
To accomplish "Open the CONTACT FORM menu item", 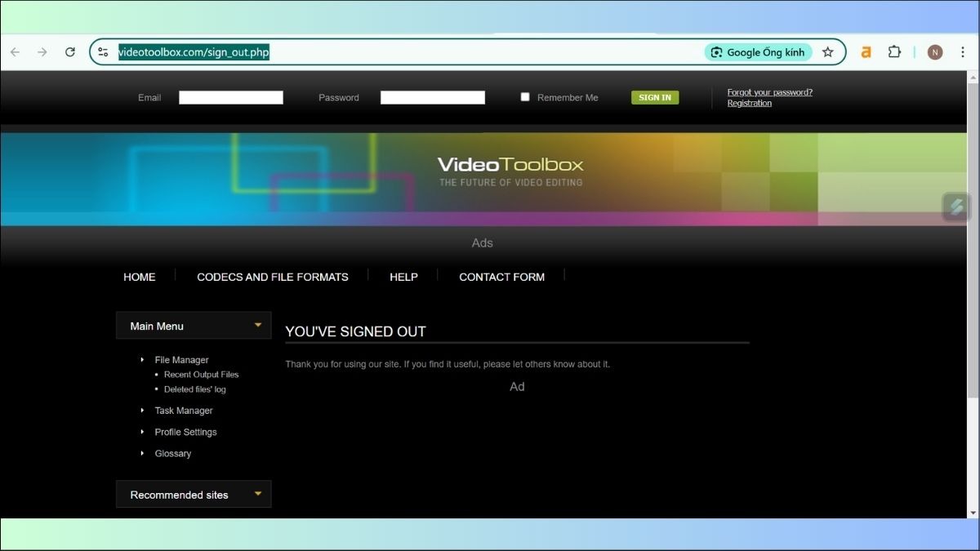I will pos(502,277).
